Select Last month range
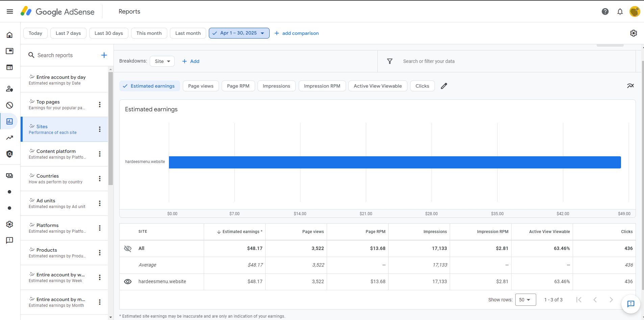644x320 pixels. [188, 33]
